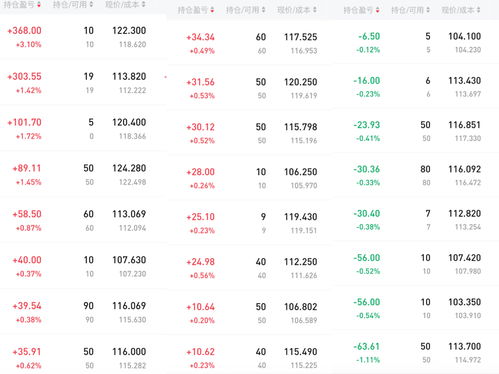Image resolution: width=499 pixels, height=374 pixels.
Task: Select the +89.11 profit row
Action: coord(83,174)
